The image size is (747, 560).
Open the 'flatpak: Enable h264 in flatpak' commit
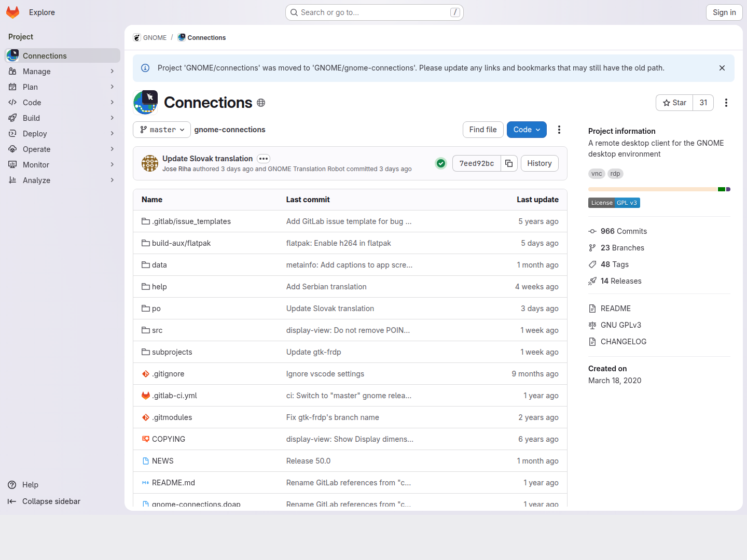click(x=339, y=243)
